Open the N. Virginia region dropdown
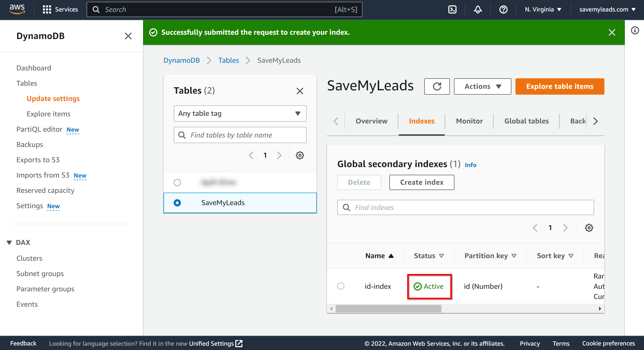This screenshot has height=350, width=644. coord(543,9)
